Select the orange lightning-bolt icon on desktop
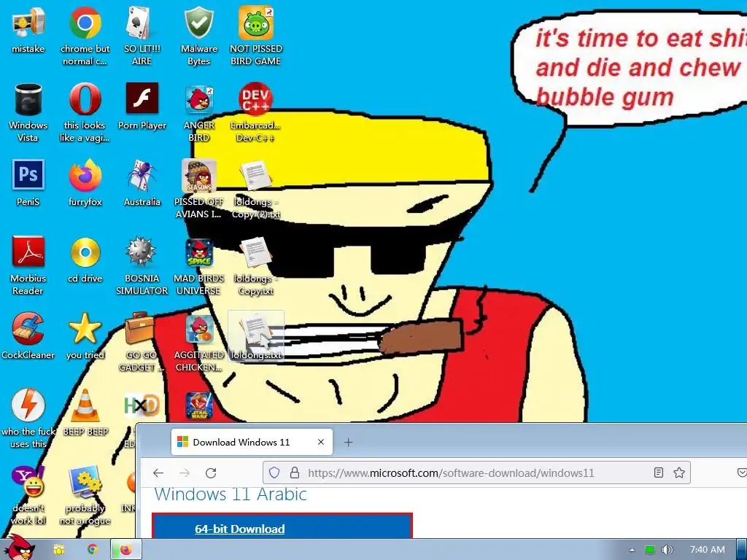This screenshot has width=747, height=560. tap(28, 405)
